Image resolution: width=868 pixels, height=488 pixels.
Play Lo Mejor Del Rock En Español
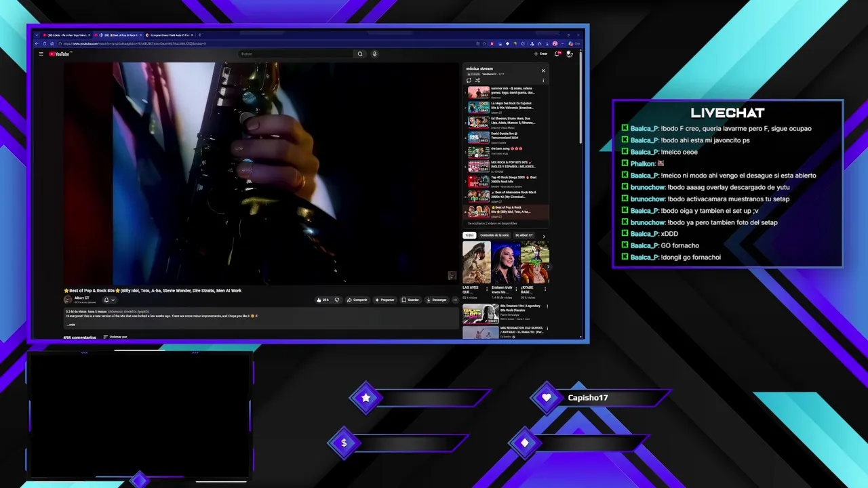[507, 107]
